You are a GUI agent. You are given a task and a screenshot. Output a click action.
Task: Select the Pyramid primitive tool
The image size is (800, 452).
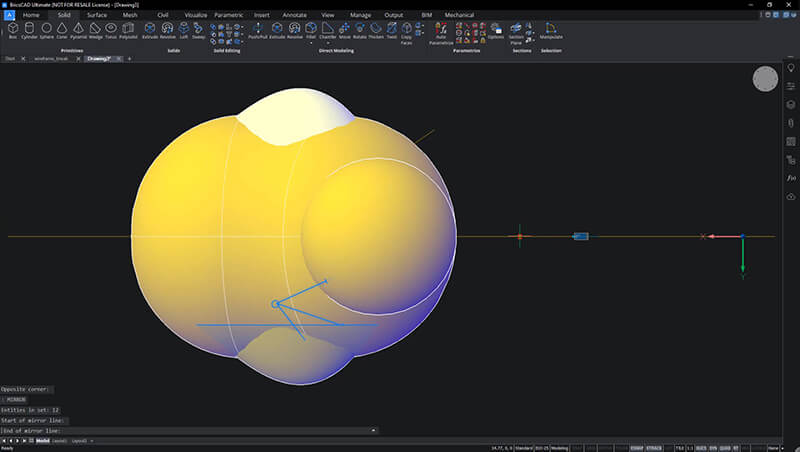tap(78, 30)
